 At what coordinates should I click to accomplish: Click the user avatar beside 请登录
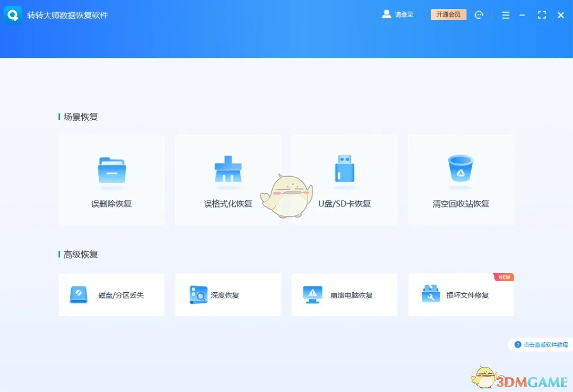(387, 14)
